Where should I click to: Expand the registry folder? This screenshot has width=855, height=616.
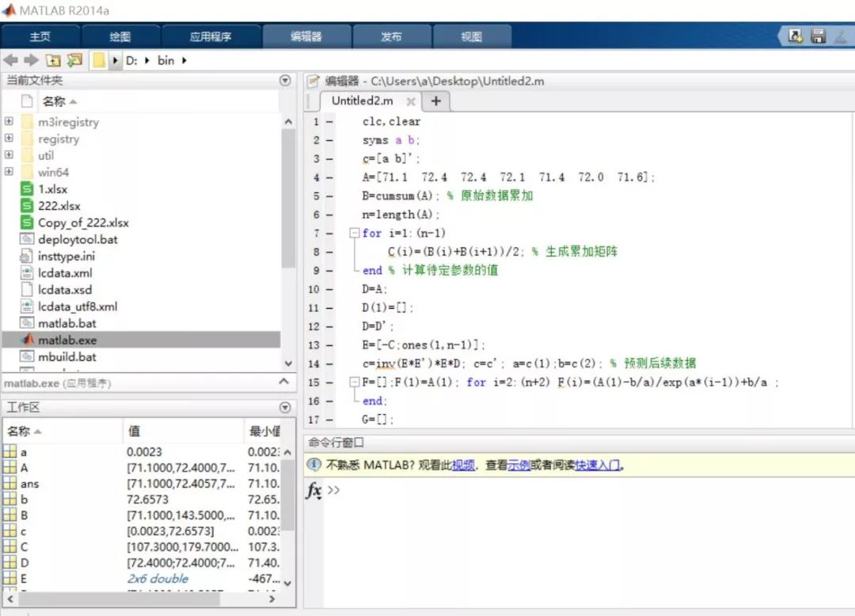(9, 138)
